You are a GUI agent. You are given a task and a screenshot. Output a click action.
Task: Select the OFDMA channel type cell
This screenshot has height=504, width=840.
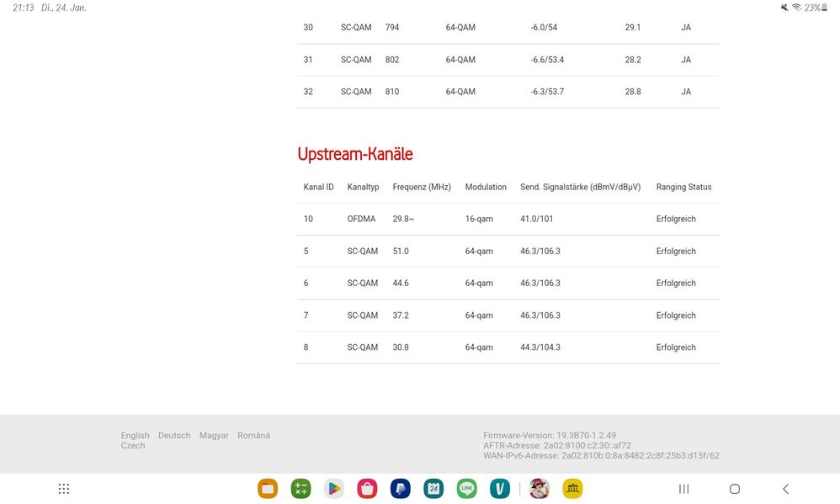(361, 219)
